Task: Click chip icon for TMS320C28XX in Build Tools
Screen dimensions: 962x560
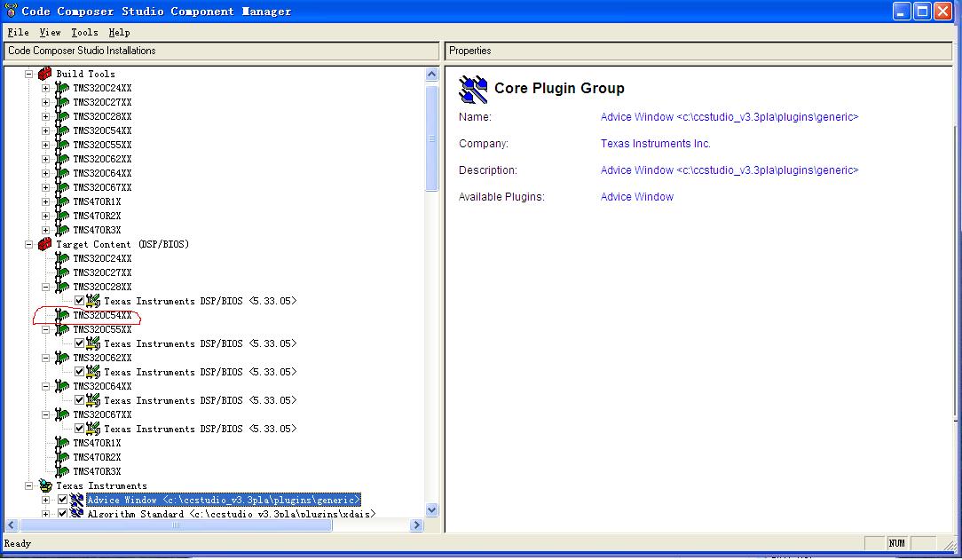Action: [x=62, y=116]
